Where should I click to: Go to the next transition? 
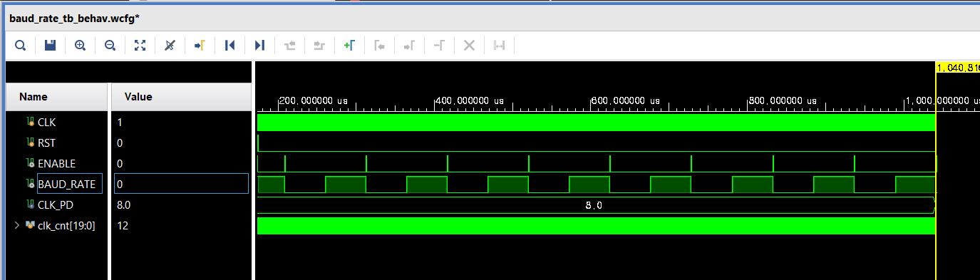pos(319,46)
